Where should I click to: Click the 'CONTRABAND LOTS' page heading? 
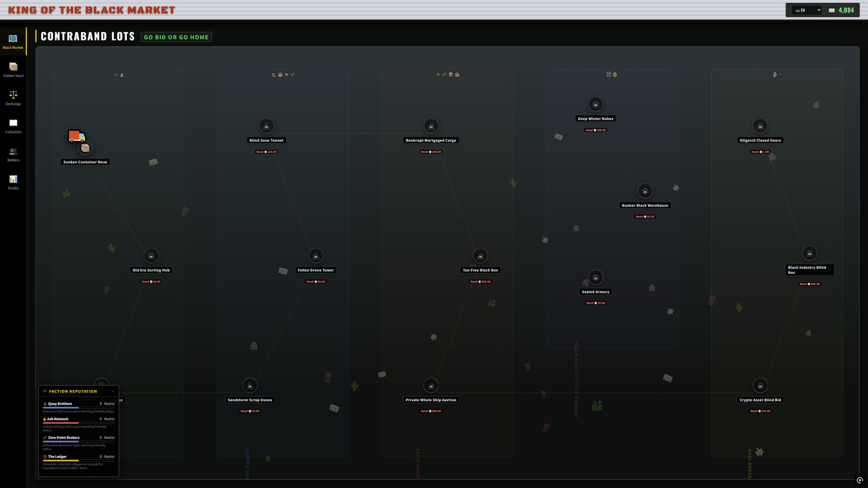pyautogui.click(x=88, y=37)
